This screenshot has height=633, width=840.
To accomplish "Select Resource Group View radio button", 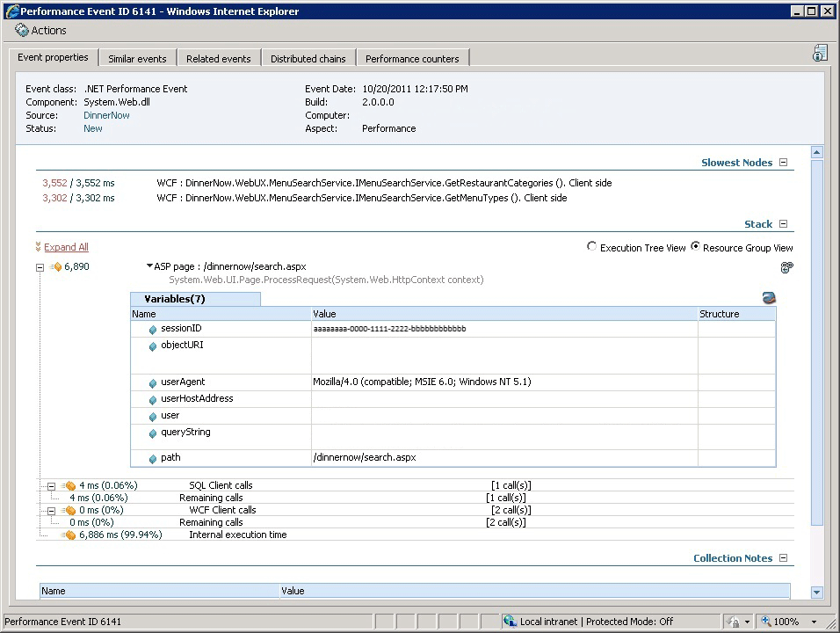I will [x=695, y=246].
